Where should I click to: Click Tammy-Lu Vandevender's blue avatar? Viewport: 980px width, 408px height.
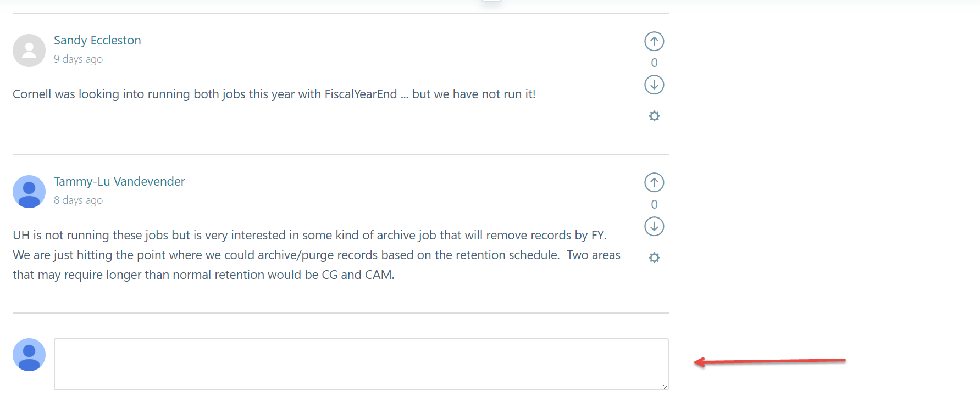29,192
